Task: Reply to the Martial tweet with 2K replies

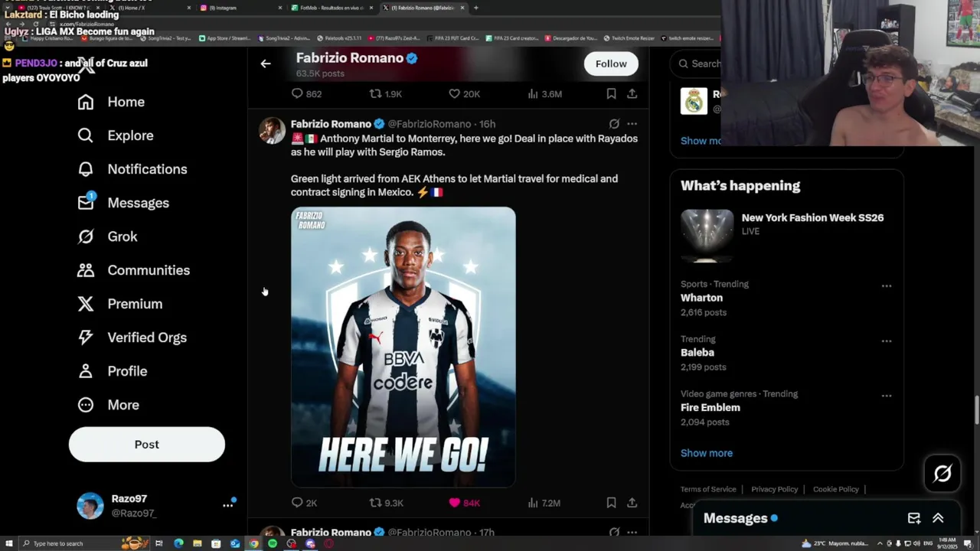Action: click(x=304, y=503)
